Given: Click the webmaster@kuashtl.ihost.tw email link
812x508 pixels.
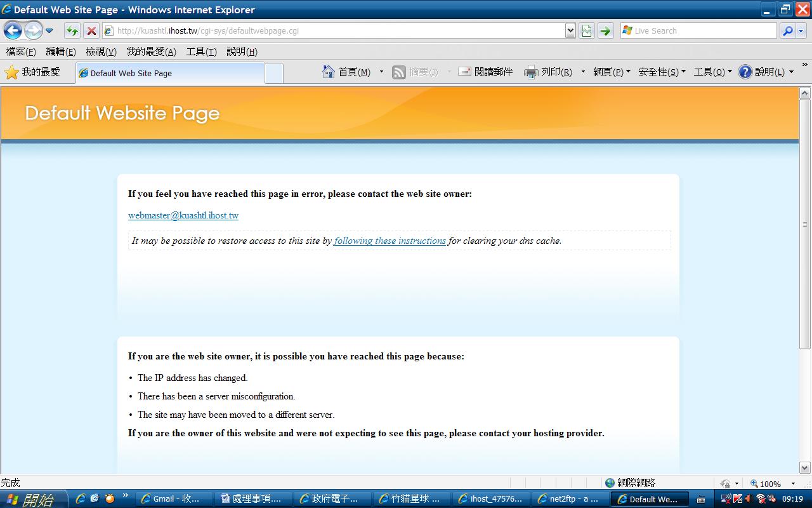Looking at the screenshot, I should pyautogui.click(x=183, y=215).
